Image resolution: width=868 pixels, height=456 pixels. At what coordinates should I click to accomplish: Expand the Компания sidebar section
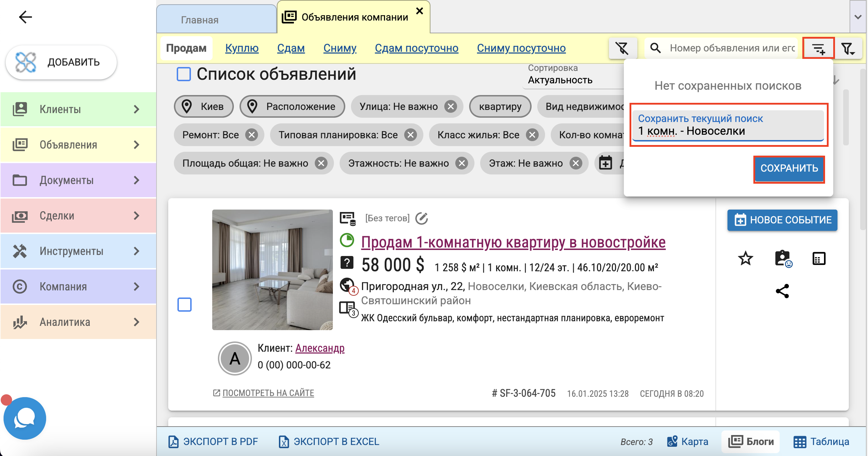pos(78,287)
